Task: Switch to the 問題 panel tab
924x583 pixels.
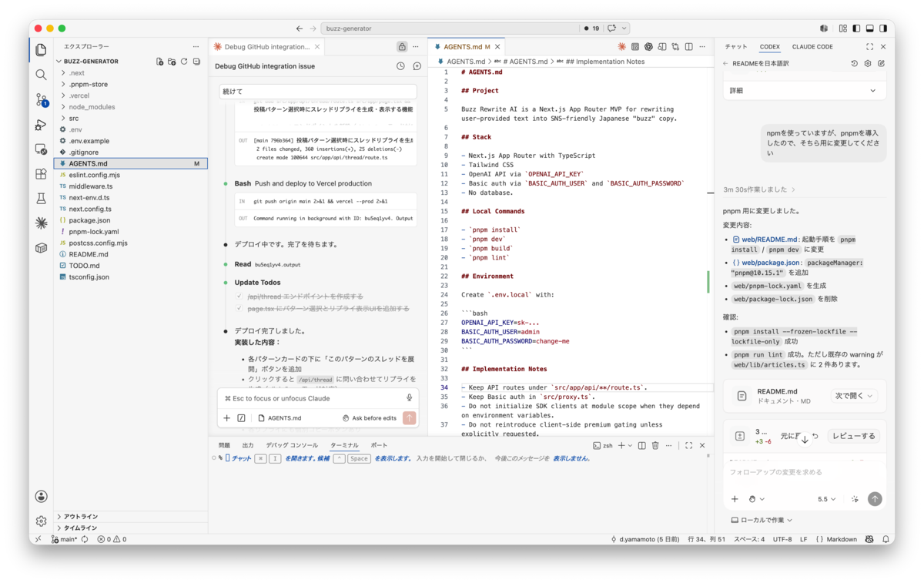Action: click(224, 445)
